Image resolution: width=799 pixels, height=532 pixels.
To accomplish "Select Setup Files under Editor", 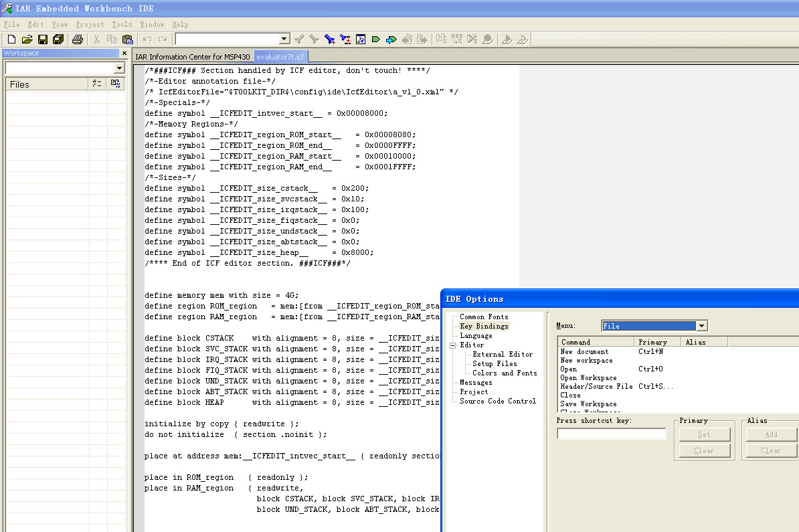I will 495,363.
